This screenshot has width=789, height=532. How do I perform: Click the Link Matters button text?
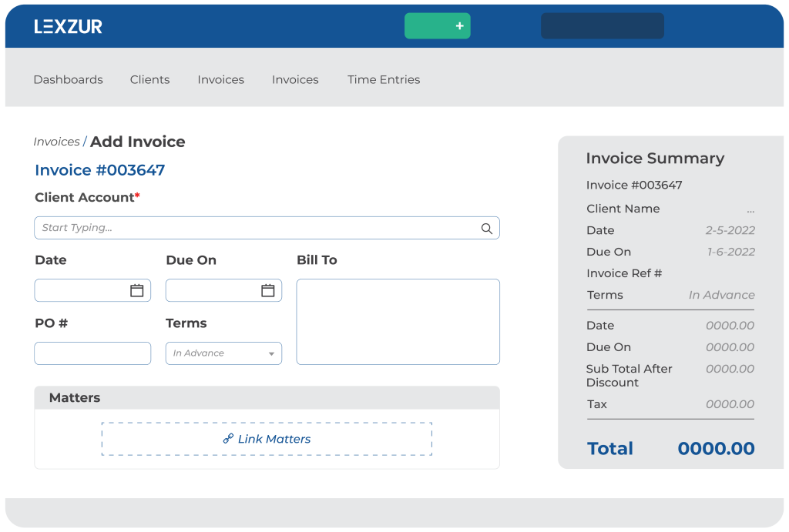point(274,439)
